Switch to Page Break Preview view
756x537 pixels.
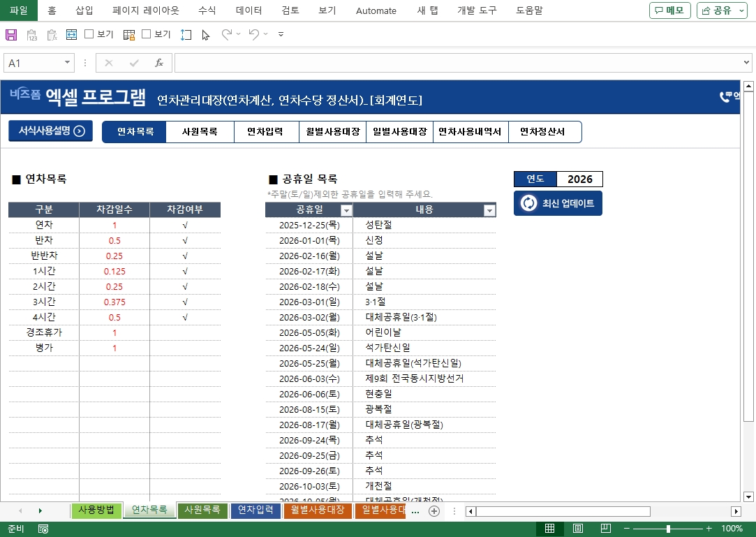coord(606,529)
